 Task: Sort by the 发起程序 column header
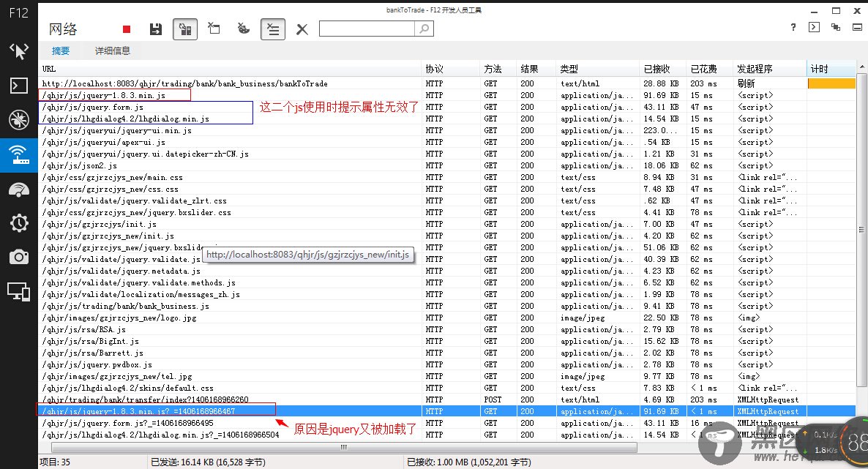point(769,69)
